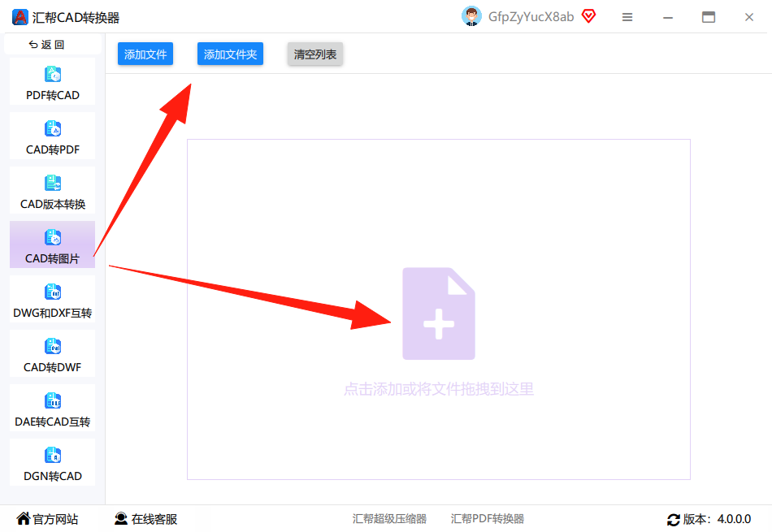Open 官方网站 link in footer
This screenshot has width=772, height=532.
(x=47, y=519)
